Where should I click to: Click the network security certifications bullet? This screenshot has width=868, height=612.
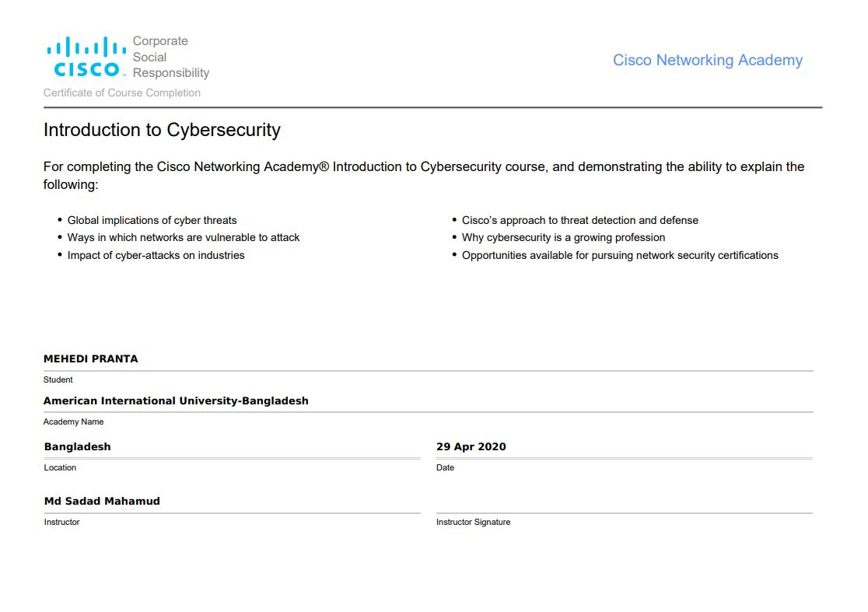620,255
